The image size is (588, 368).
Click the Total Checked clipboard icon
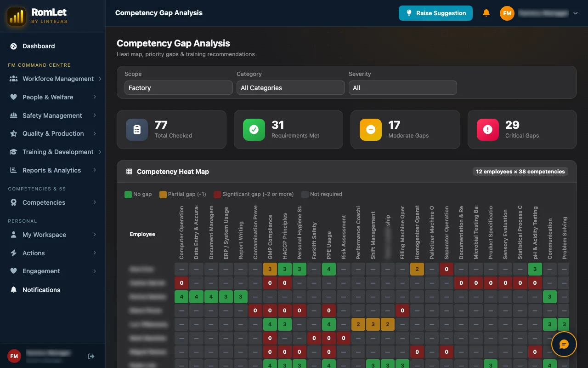click(137, 130)
